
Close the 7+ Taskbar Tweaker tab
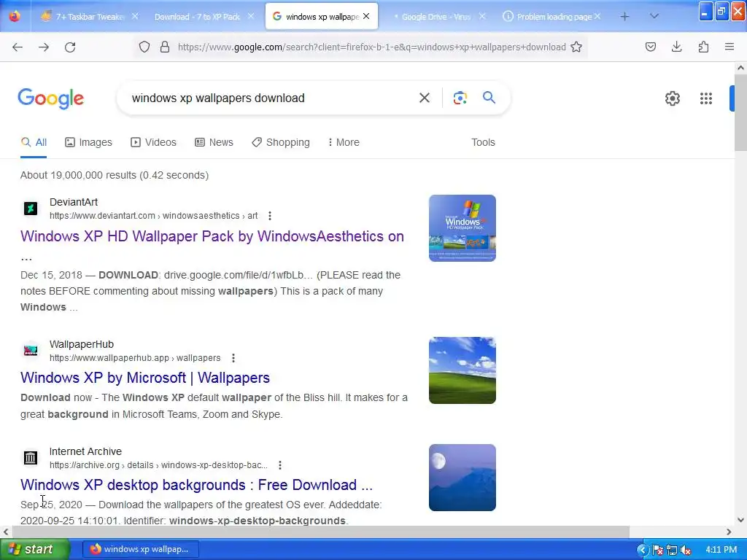click(x=135, y=16)
